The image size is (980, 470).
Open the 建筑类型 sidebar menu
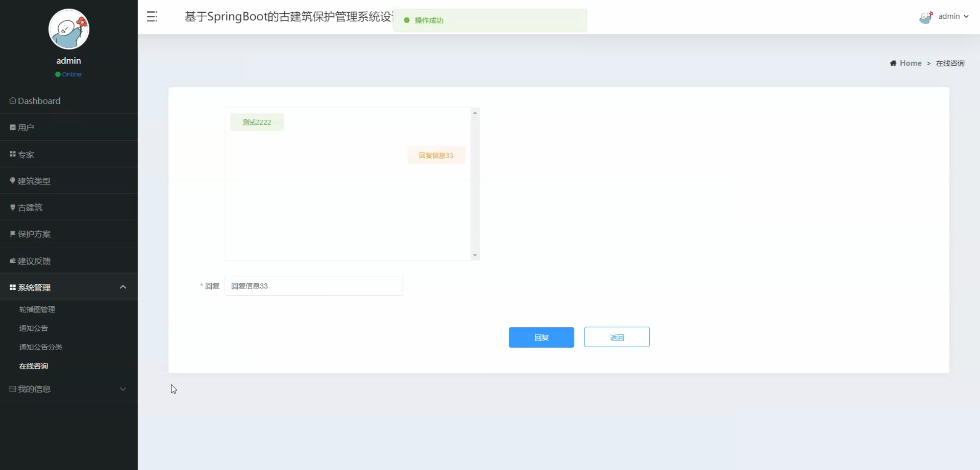34,181
